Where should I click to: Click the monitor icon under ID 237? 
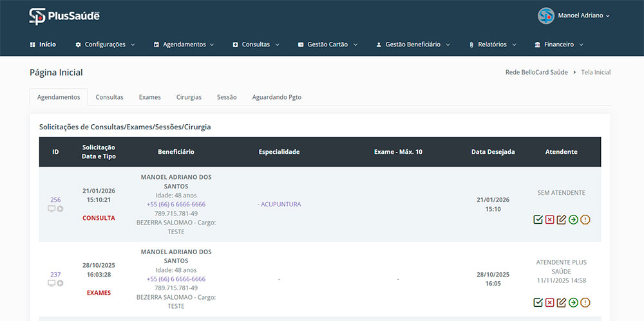pyautogui.click(x=52, y=284)
